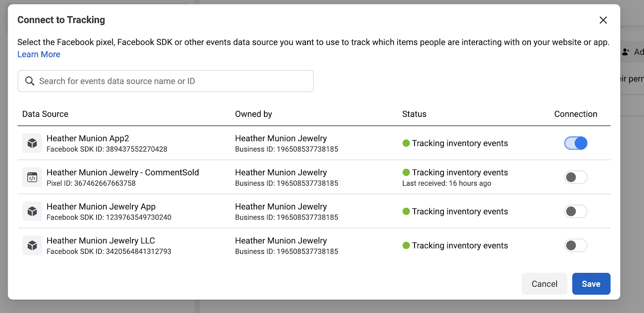Click Pixel ID 367462667663758
Viewport: 644px width, 313px height.
coord(91,183)
